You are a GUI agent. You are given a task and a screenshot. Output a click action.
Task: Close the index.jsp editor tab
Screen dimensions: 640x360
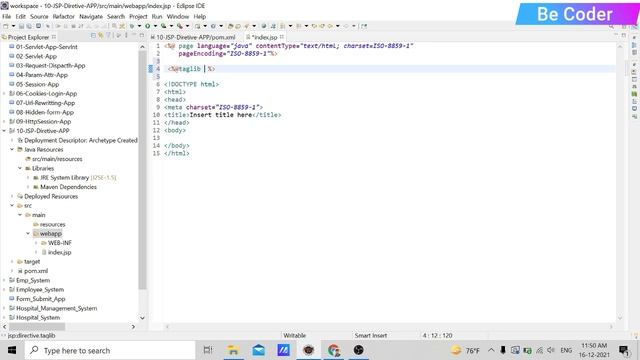tap(282, 37)
